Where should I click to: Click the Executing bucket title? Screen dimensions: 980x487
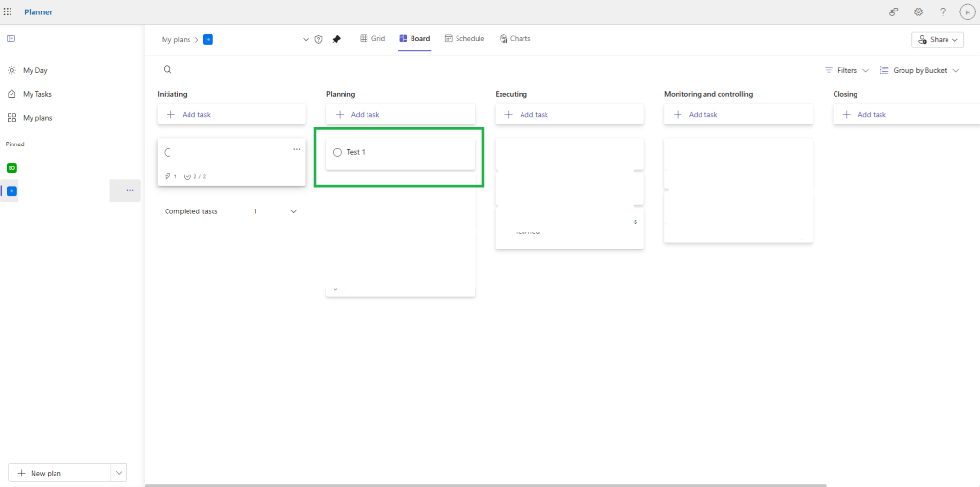[511, 94]
